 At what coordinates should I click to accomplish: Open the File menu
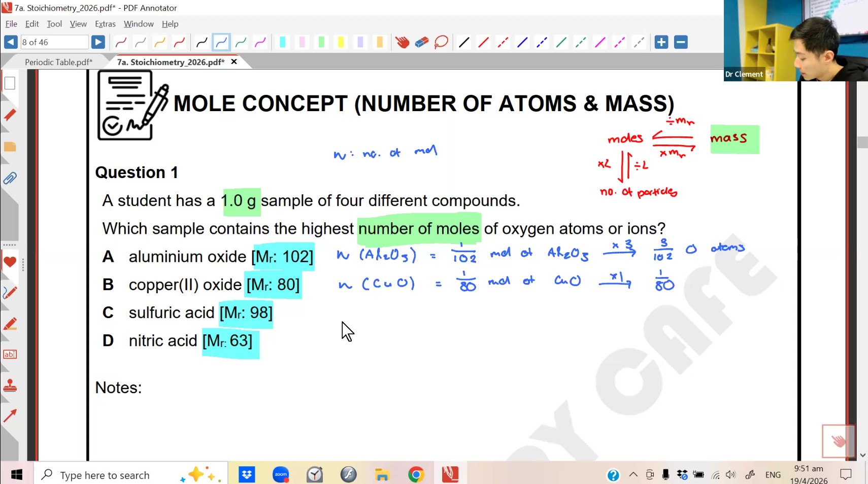11,24
